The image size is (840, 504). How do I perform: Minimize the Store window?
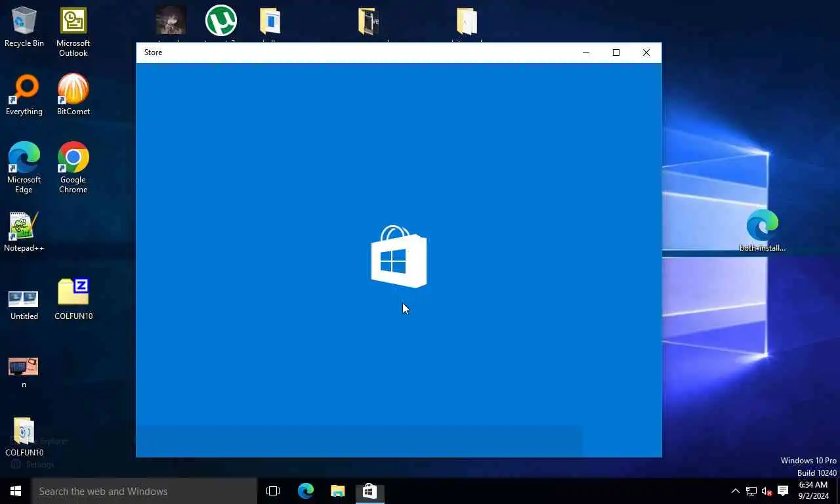coord(586,52)
